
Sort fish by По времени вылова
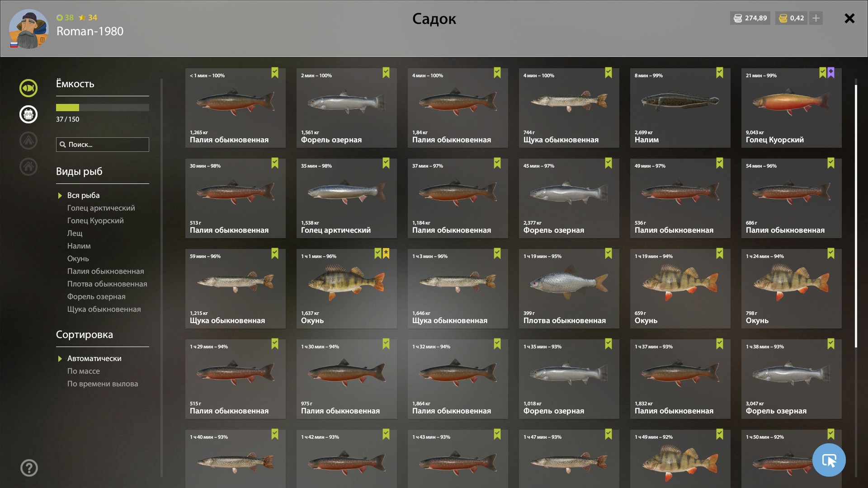(103, 384)
